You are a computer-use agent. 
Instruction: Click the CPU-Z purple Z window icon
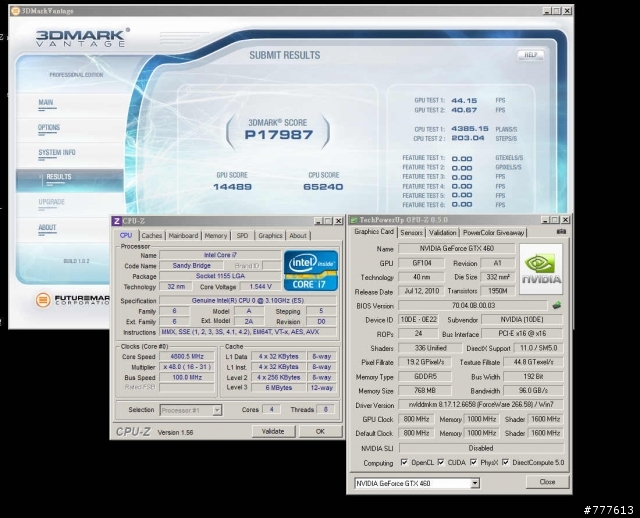point(117,221)
